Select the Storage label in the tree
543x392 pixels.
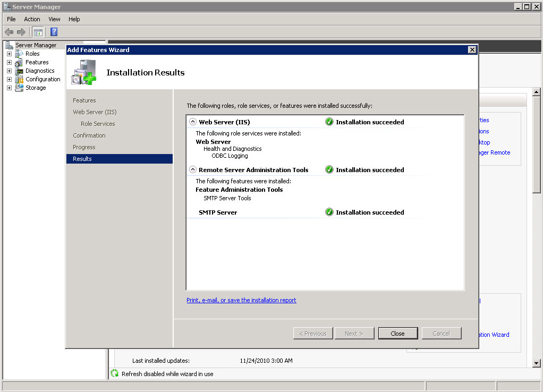tap(36, 88)
